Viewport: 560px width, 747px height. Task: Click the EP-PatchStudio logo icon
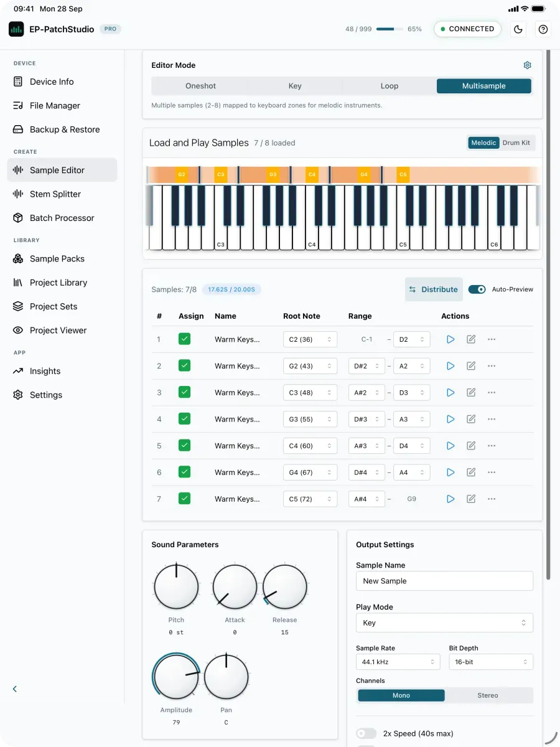tap(16, 29)
